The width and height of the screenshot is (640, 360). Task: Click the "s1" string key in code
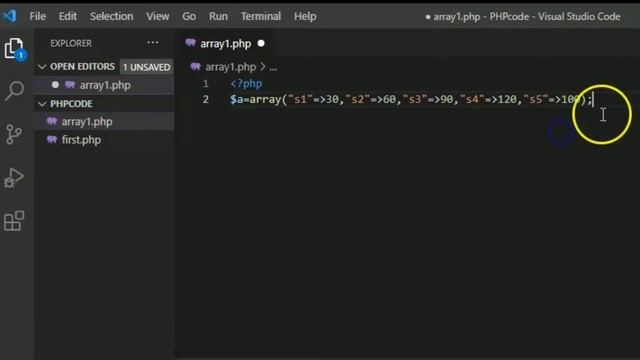(x=300, y=99)
